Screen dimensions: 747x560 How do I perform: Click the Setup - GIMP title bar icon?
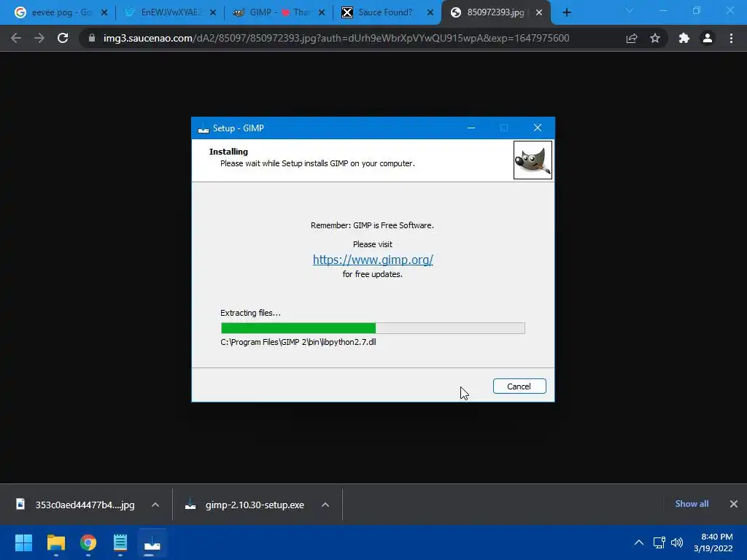pos(204,128)
